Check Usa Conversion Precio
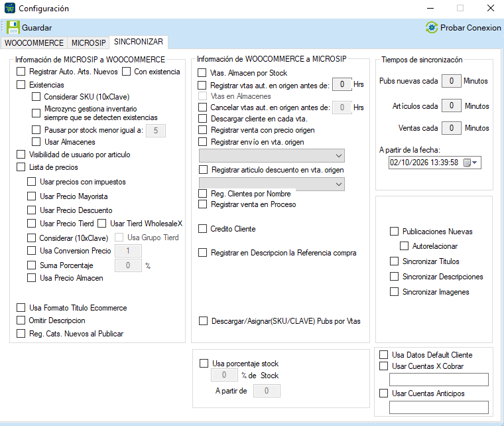Image resolution: width=504 pixels, height=426 pixels. [x=32, y=250]
